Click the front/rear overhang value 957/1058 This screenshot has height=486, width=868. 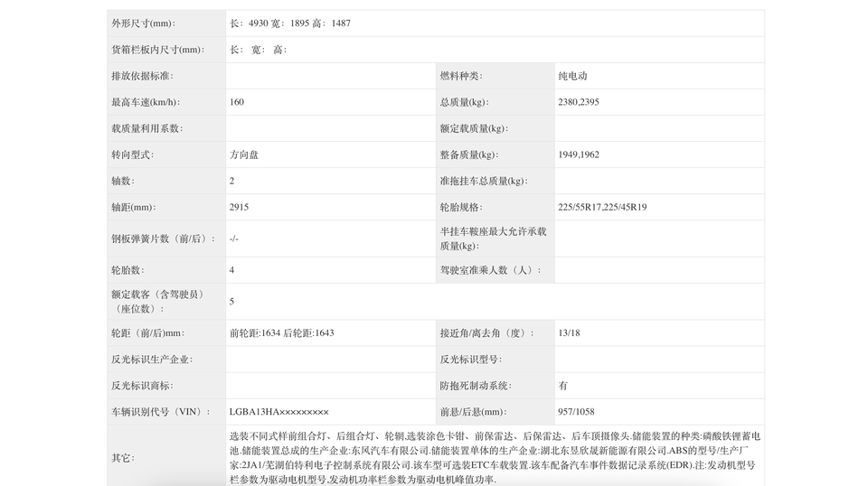(576, 411)
